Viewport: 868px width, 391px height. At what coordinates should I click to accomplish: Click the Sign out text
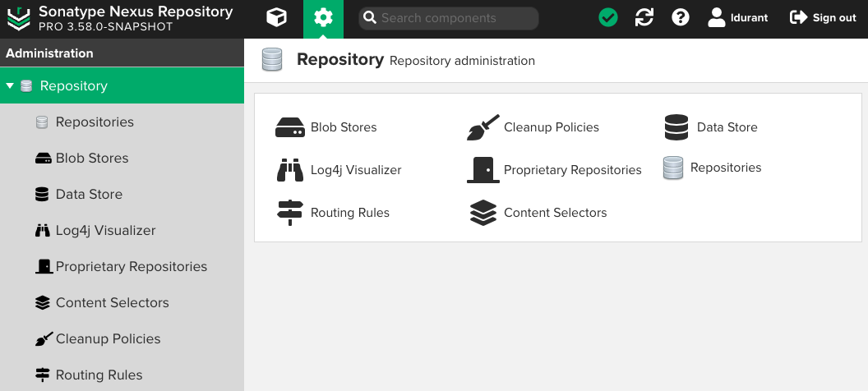click(834, 18)
